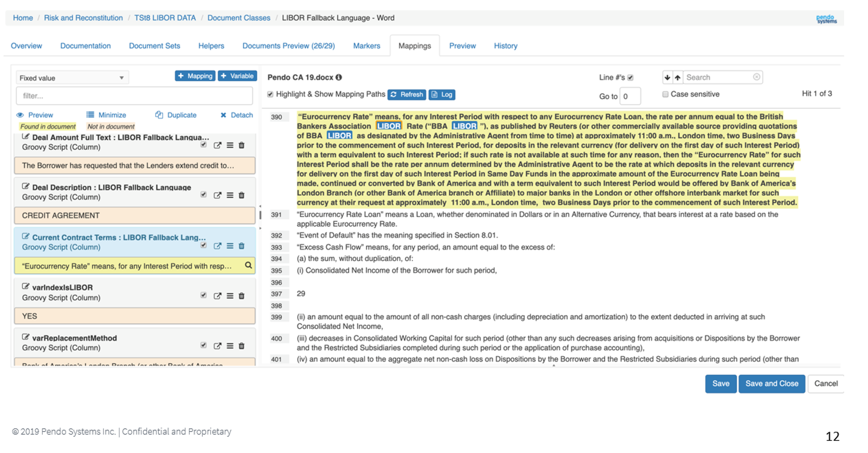Edit Deal Description mapping via pencil icon
This screenshot has height=453, width=868.
(26, 186)
